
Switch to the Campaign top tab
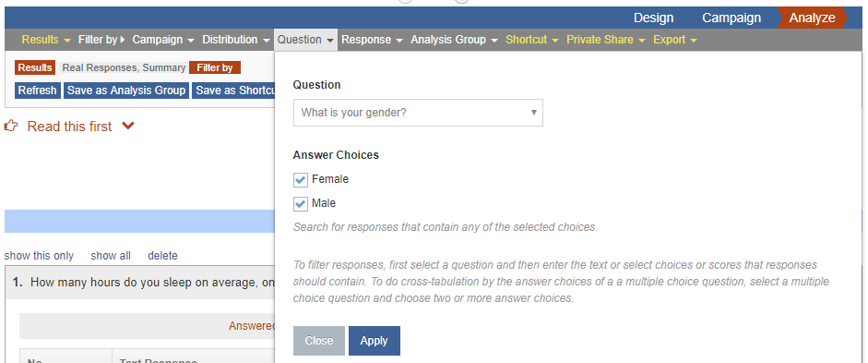pos(731,18)
